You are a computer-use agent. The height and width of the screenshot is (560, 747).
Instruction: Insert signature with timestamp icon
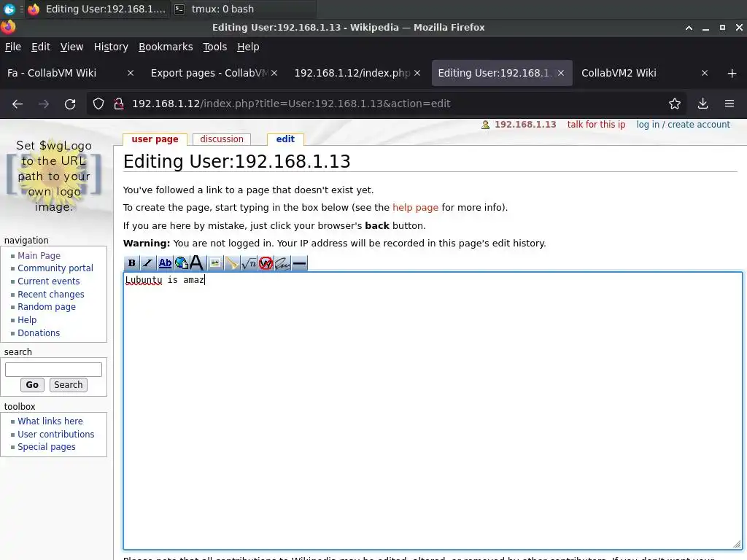(282, 262)
